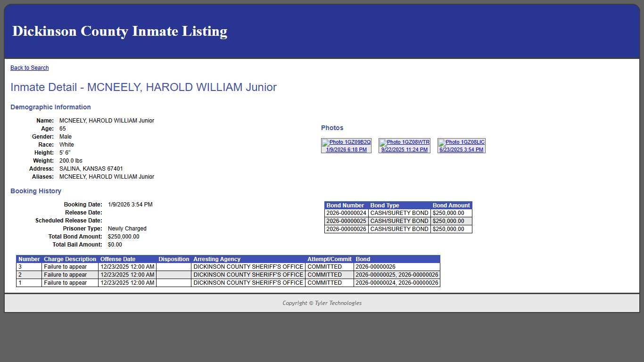Click the Arresting Agency column header
The image size is (644, 362).
217,259
